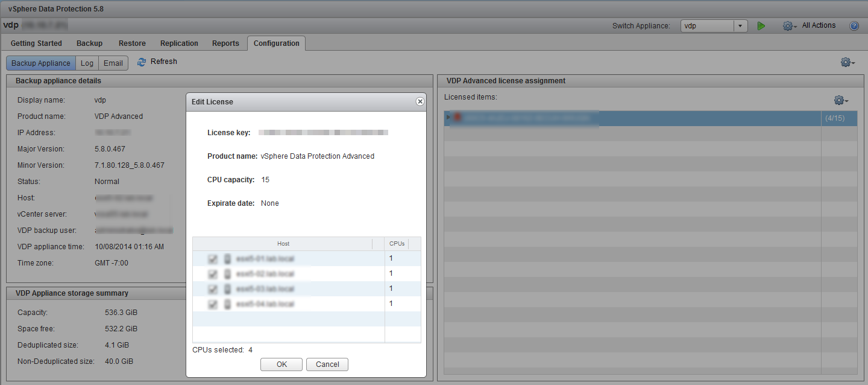The width and height of the screenshot is (868, 385).
Task: Open the Licensed items gear menu
Action: pos(841,100)
